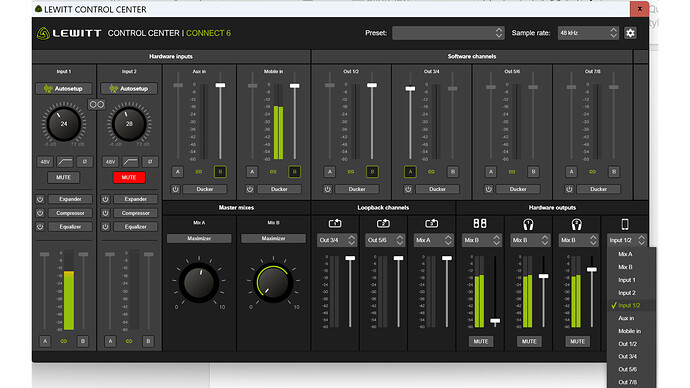Click the Lewitt logo

coord(69,33)
